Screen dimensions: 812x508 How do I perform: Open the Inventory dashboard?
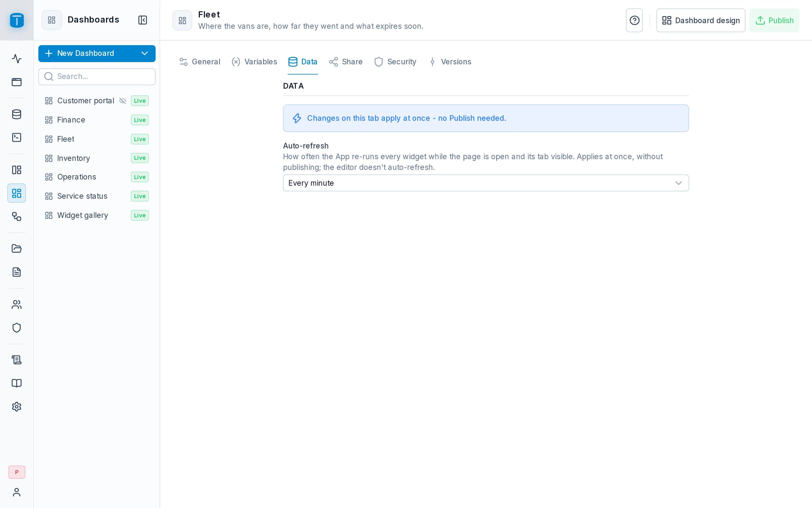click(x=97, y=158)
